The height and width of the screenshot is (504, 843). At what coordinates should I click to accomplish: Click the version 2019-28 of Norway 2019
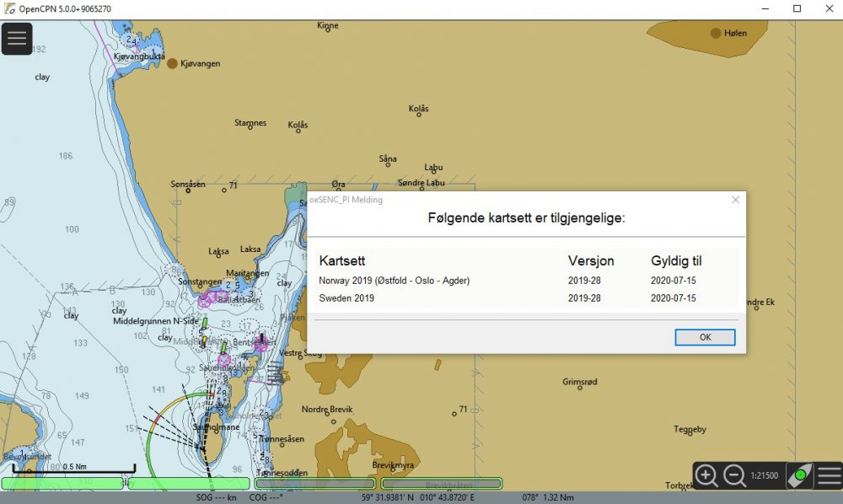coord(584,281)
